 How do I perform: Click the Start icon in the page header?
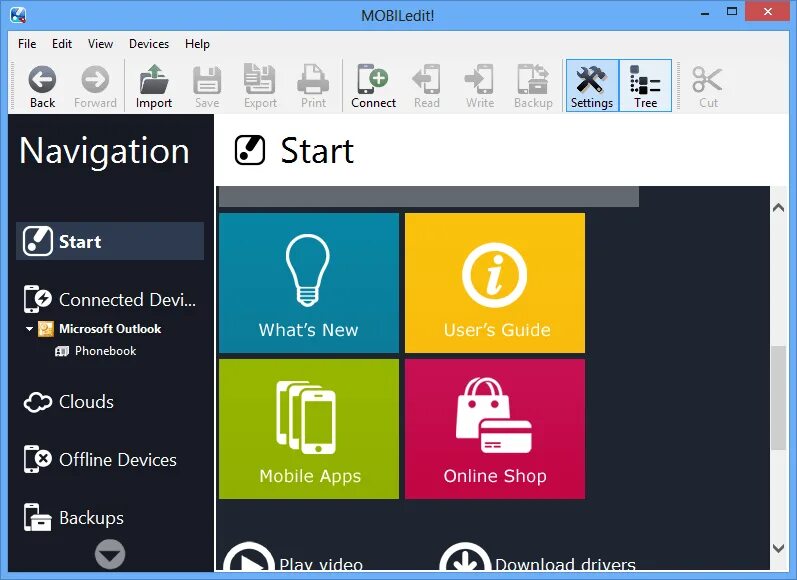tap(250, 150)
